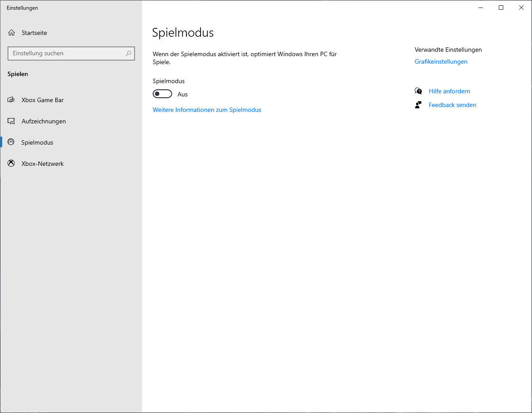Click the Spielen category heading
This screenshot has width=532, height=413.
coord(18,74)
